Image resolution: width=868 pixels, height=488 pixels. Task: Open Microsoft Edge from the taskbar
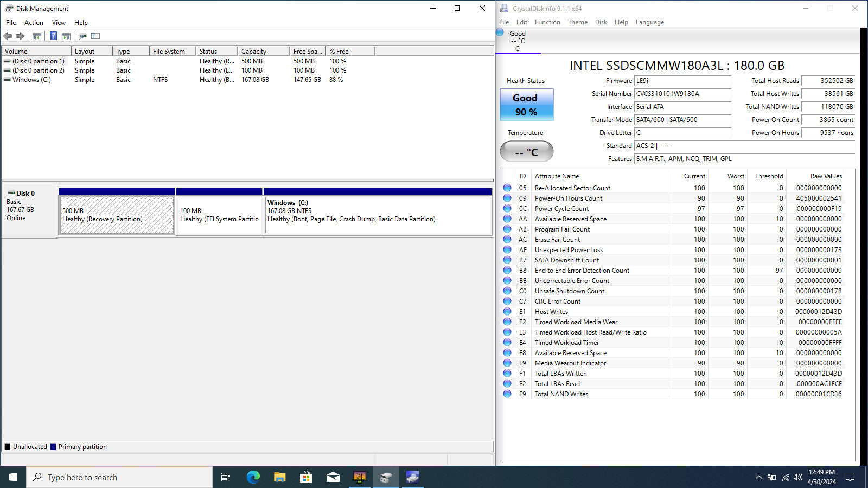pos(253,477)
